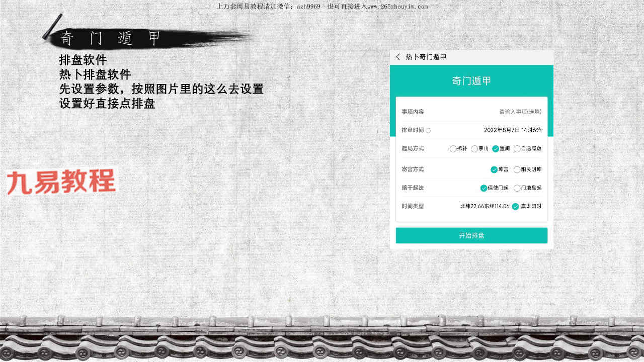Select the 置闰 radio option
This screenshot has width=644, height=362.
click(x=501, y=149)
